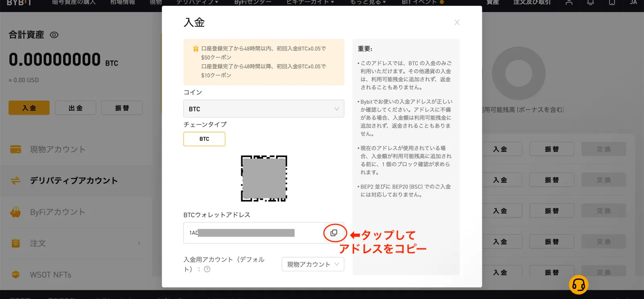Click the 重要: heading in the dialog
The width and height of the screenshot is (644, 299).
tap(365, 49)
